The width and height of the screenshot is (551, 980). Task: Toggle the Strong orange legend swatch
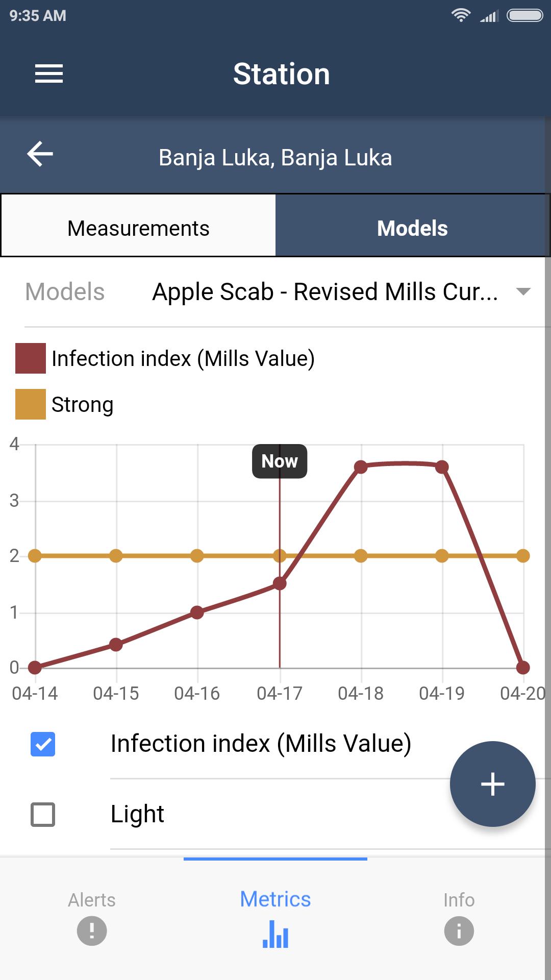pos(31,404)
